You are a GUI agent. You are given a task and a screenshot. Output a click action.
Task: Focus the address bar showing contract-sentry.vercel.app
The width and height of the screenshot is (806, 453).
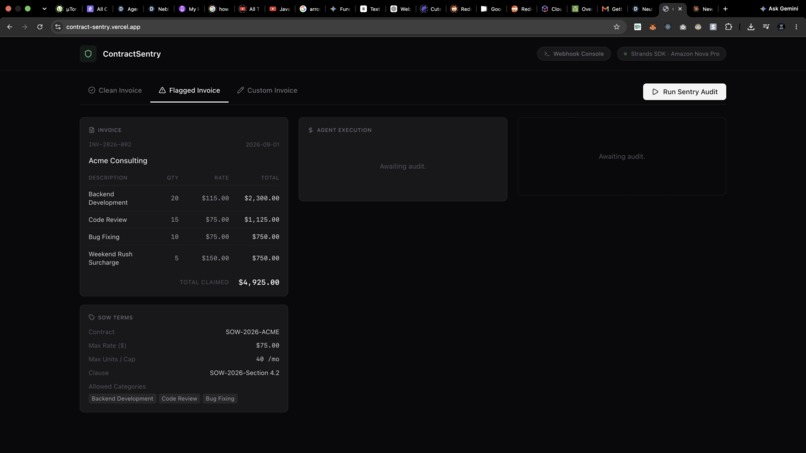point(339,27)
